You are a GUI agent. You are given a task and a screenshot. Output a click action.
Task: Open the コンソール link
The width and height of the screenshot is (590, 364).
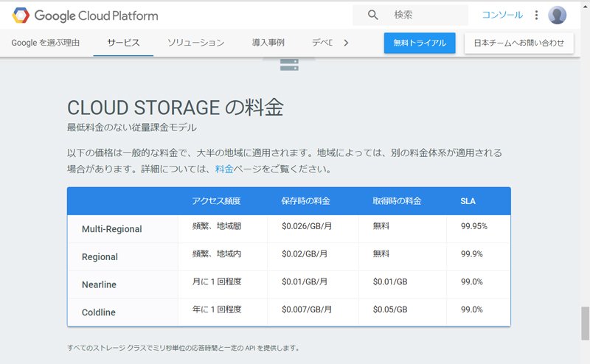click(x=502, y=15)
